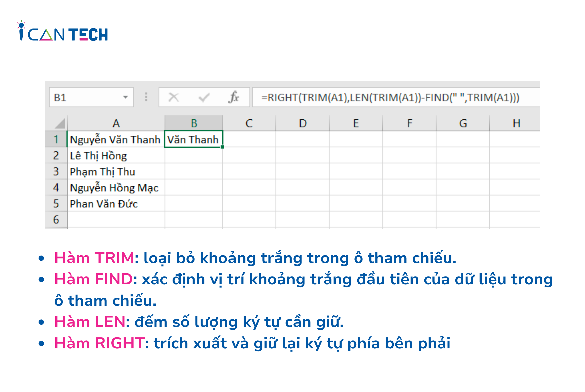This screenshot has height=392, width=585.
Task: Click the formula bar resize dots handle
Action: click(146, 97)
